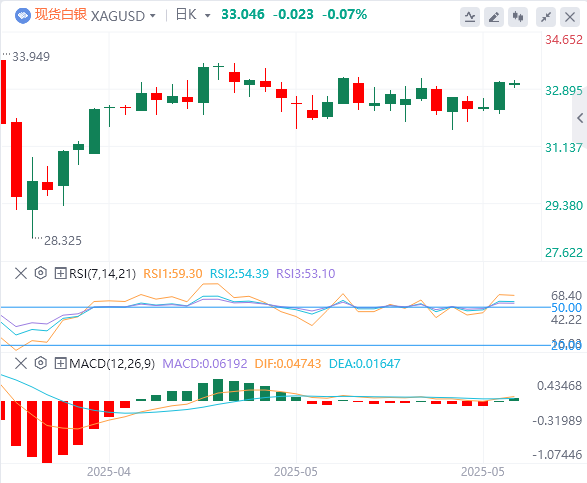Screen dimensions: 587x483
Task: Click the 28.325 low price marker
Action: coord(63,241)
